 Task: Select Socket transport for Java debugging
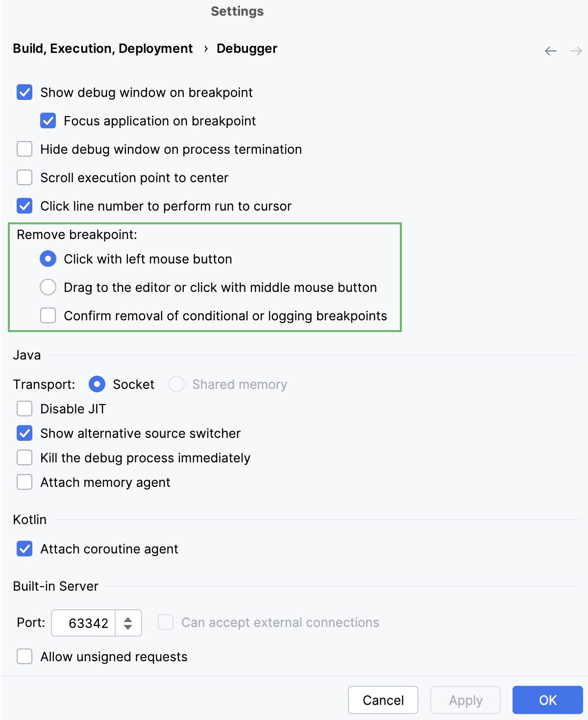[x=97, y=384]
